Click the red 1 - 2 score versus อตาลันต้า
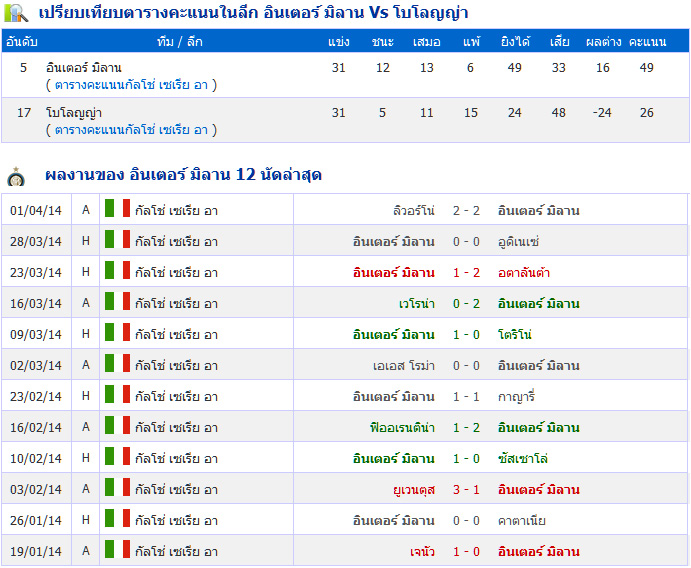This screenshot has height=568, width=691. [466, 273]
